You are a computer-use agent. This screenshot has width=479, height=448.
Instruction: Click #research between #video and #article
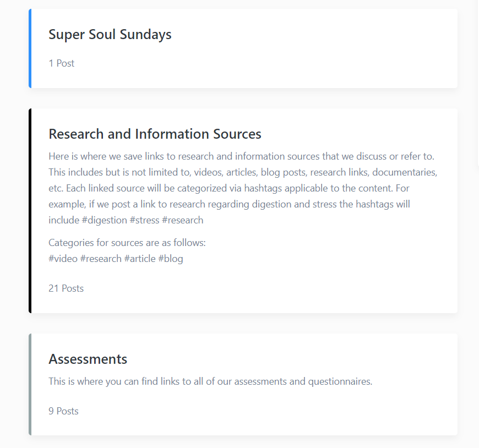pyautogui.click(x=101, y=258)
